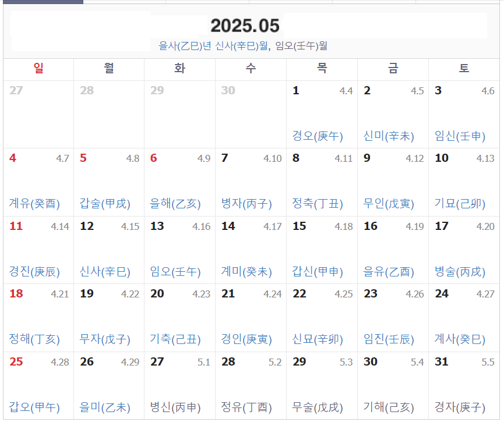Open the 정축(丁丑) day link
The width and height of the screenshot is (504, 422).
point(318,204)
